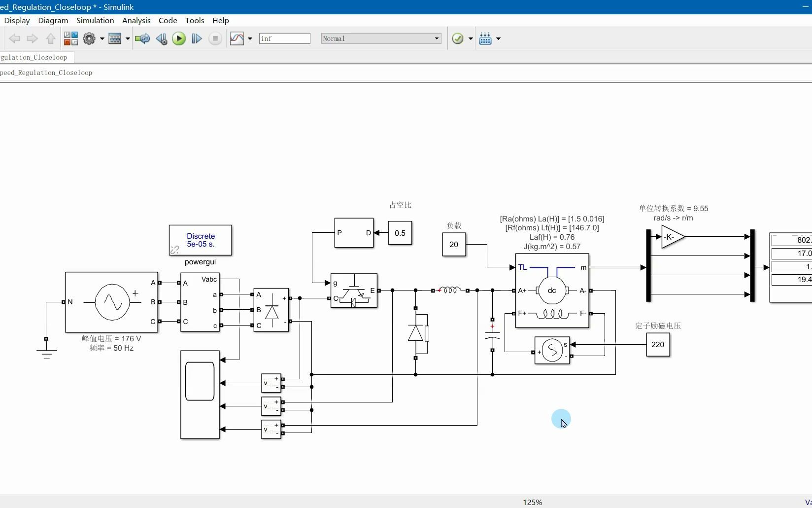
Task: Open the Analysis menu
Action: tap(136, 20)
